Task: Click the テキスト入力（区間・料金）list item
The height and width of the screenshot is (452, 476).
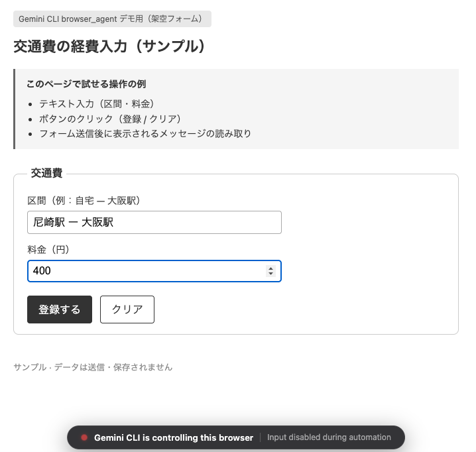Action: (97, 103)
